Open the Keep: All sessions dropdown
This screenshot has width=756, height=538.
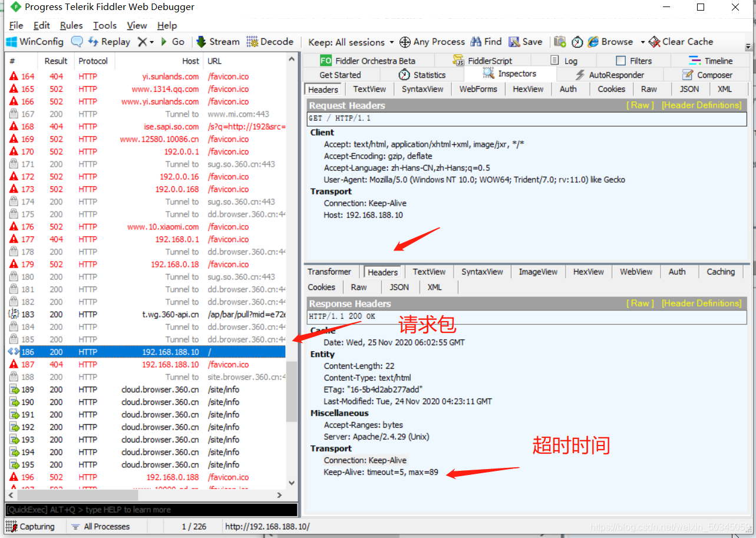click(351, 42)
